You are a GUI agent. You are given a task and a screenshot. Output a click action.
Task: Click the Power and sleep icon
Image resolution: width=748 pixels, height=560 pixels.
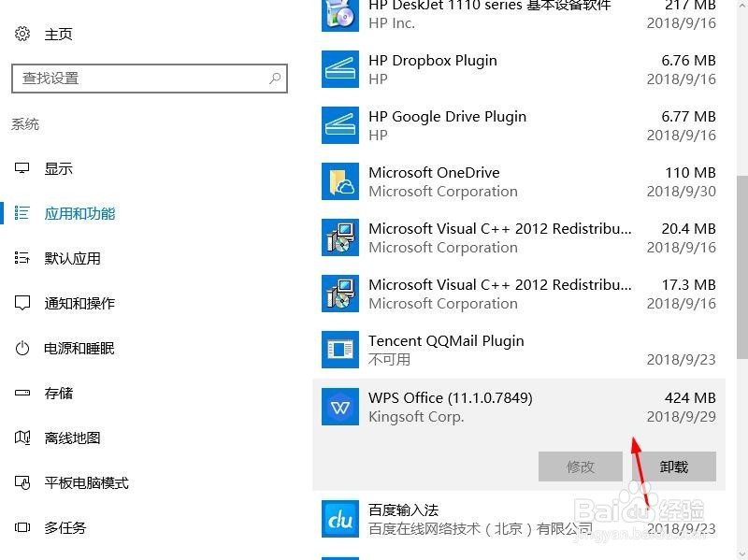tap(22, 348)
